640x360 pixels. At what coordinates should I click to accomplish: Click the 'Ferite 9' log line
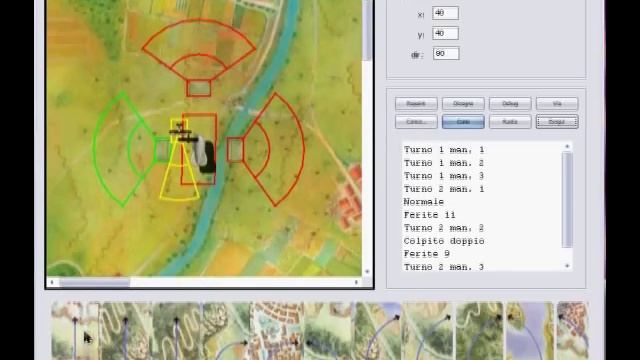click(x=427, y=254)
